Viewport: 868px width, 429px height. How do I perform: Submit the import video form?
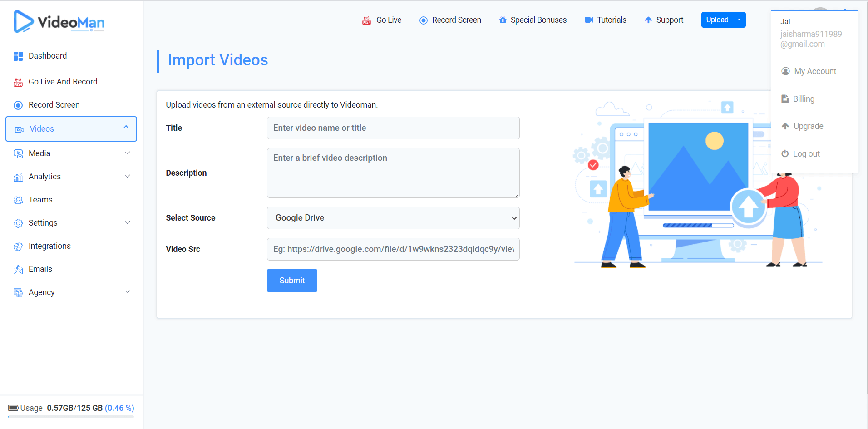tap(292, 281)
